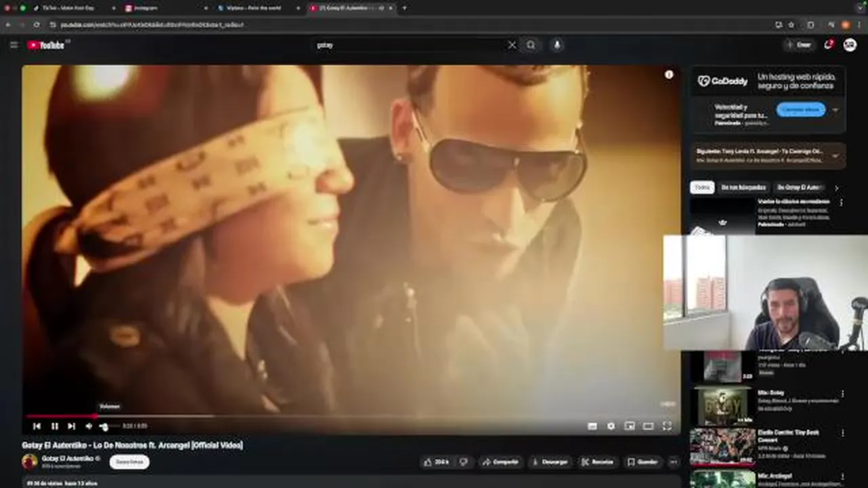Like the video thumbs up
868x488 pixels.
[436, 462]
